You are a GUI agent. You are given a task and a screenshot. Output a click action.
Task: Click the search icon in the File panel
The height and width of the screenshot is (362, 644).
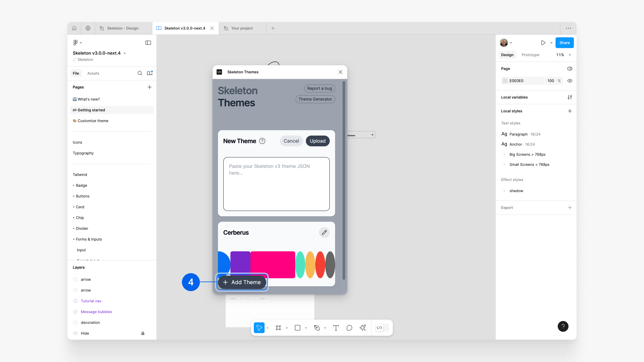140,73
